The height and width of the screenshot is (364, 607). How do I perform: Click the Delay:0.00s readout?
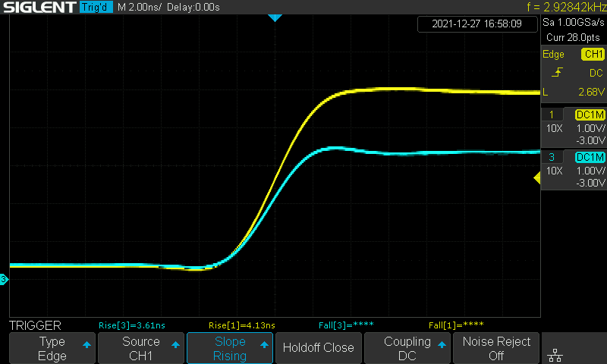click(x=193, y=7)
